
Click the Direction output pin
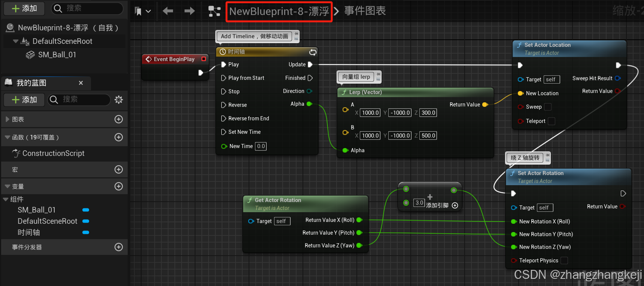309,91
